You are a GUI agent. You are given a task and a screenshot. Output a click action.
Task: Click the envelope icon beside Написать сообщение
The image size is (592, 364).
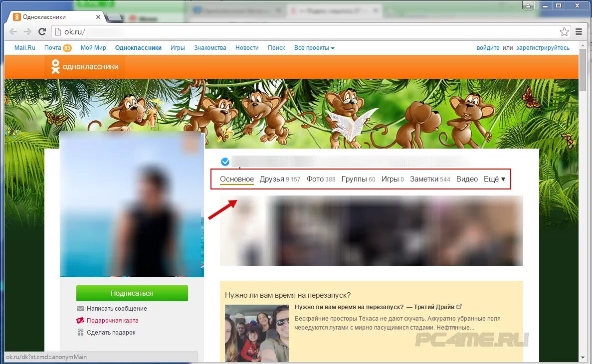pyautogui.click(x=80, y=309)
